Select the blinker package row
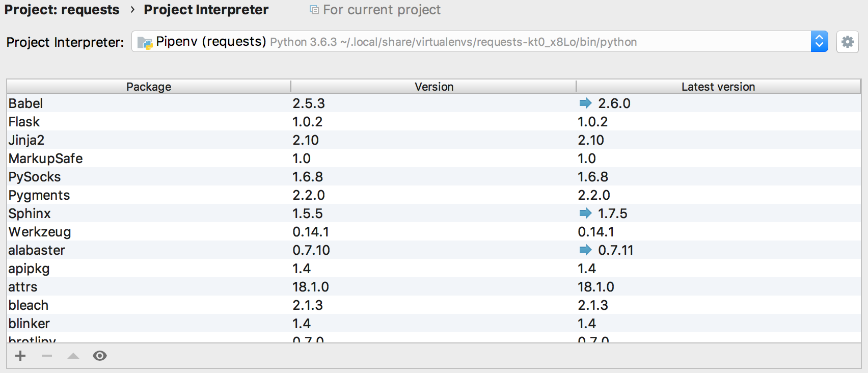Screen dimensions: 868x373 tap(433, 323)
